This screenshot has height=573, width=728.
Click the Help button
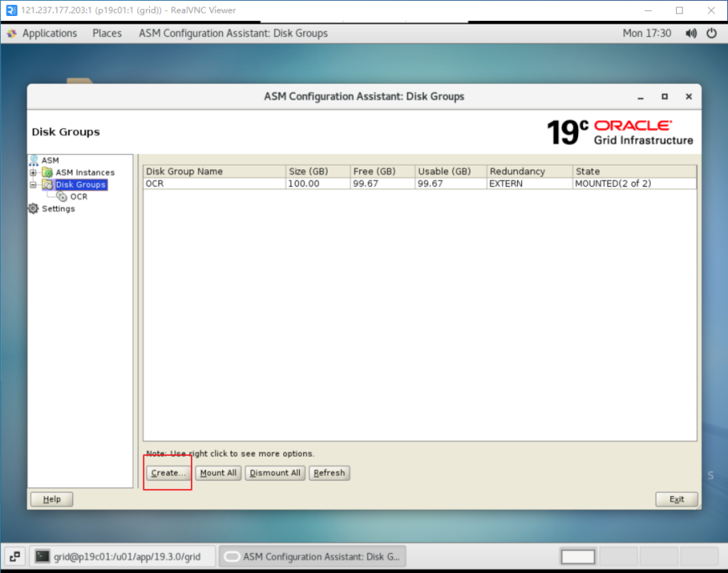coord(52,499)
